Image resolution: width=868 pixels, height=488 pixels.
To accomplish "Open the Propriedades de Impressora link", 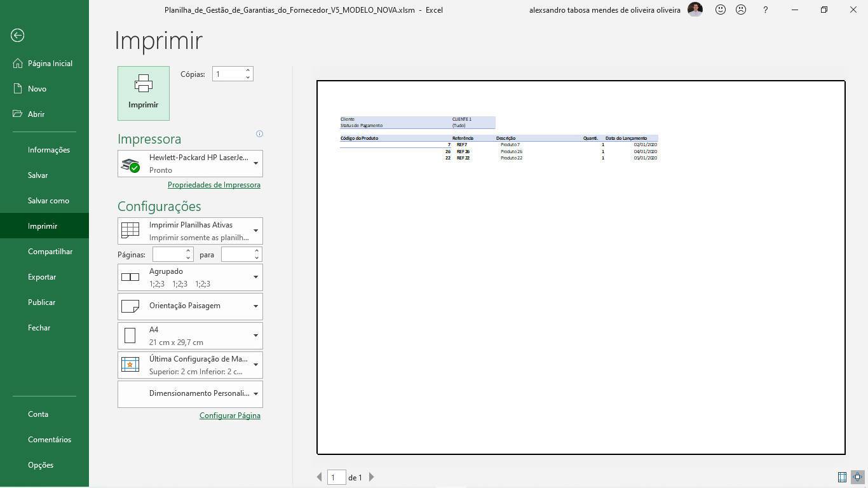I will tap(214, 185).
